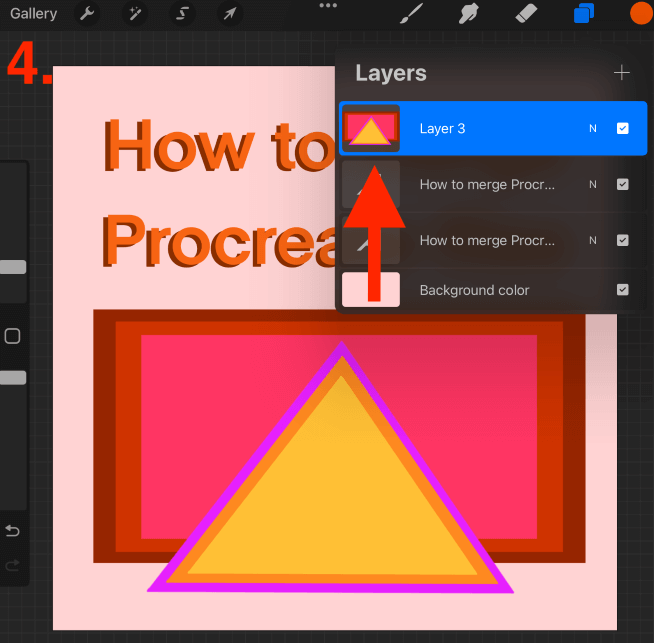Open the orange active color picker
Viewport: 654px width, 643px height.
coord(641,13)
